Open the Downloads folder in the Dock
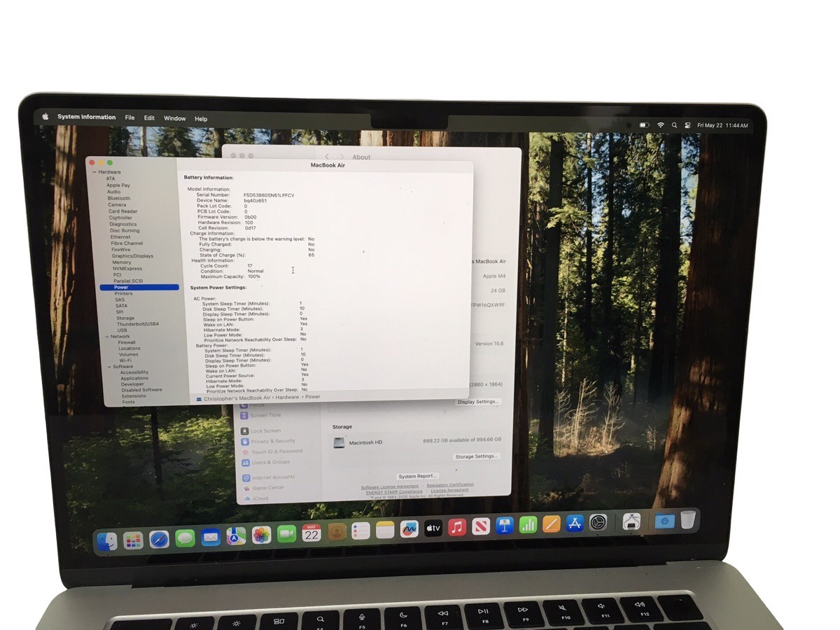Screen dimensions: 840x630 pos(664,520)
